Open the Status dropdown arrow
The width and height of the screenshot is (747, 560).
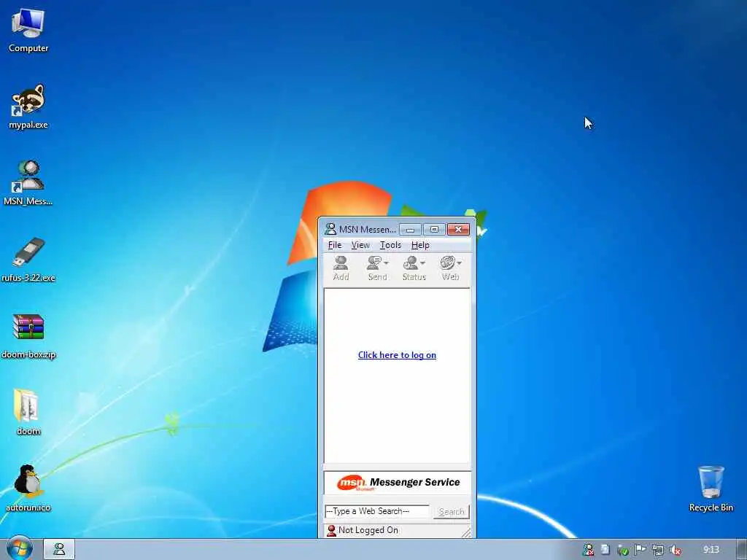422,262
